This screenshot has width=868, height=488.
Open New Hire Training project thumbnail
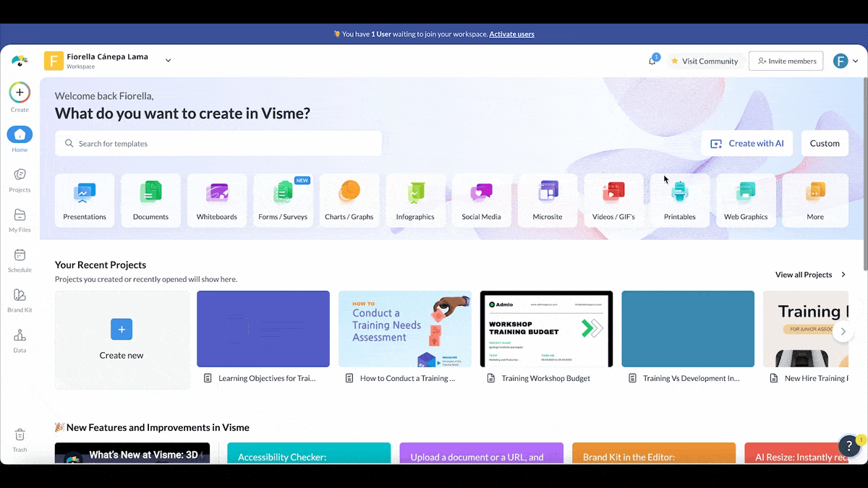(806, 329)
